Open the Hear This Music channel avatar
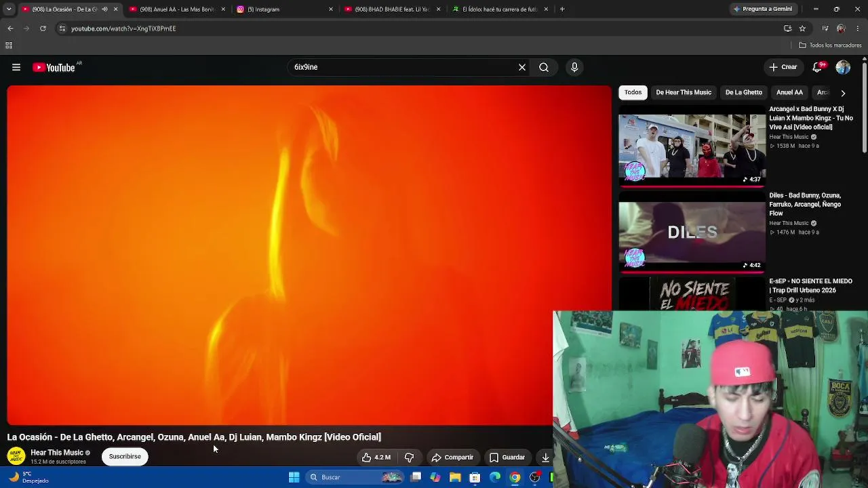 tap(16, 456)
